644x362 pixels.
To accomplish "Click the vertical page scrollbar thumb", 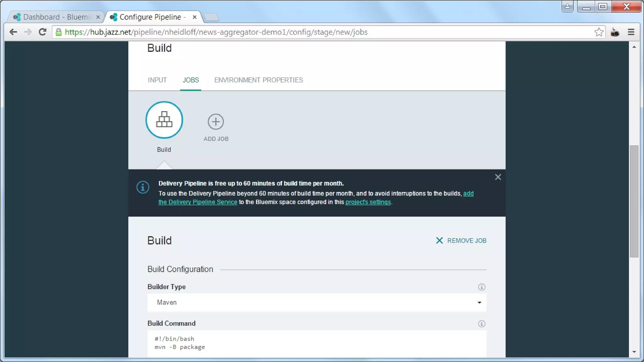I will coord(634,201).
